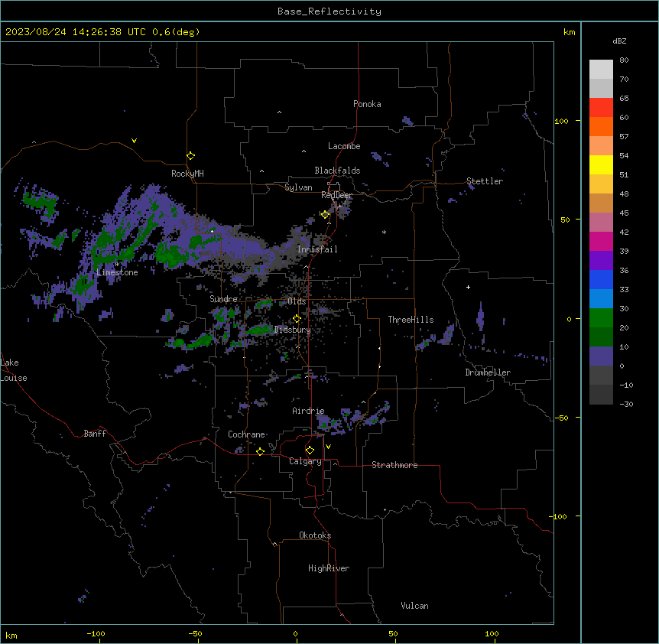Click the Airdrie city label

click(308, 411)
